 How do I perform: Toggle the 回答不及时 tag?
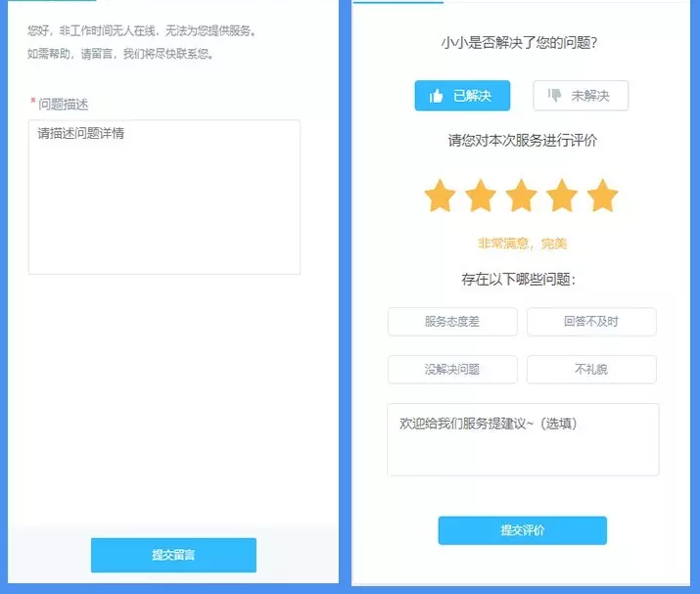591,321
